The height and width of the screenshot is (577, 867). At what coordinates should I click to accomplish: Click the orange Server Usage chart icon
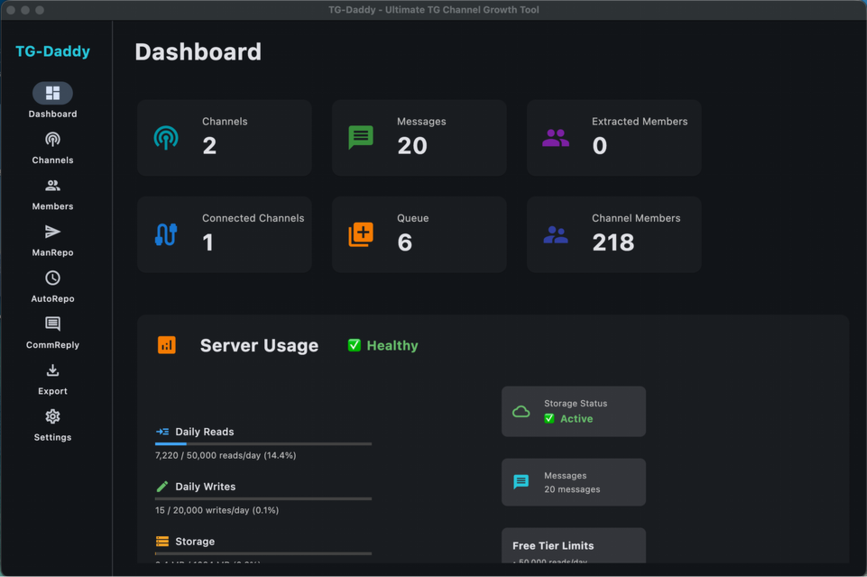coord(167,345)
